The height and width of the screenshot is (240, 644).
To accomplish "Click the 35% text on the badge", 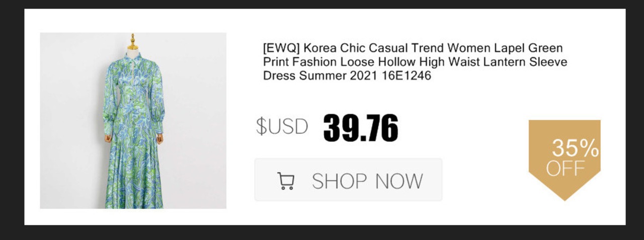I will [x=575, y=148].
